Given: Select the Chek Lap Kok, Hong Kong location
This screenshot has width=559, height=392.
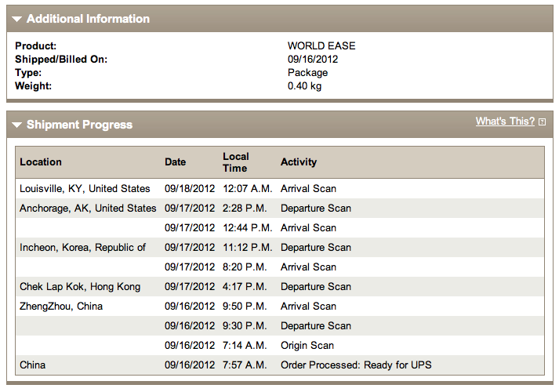Looking at the screenshot, I should (x=80, y=287).
